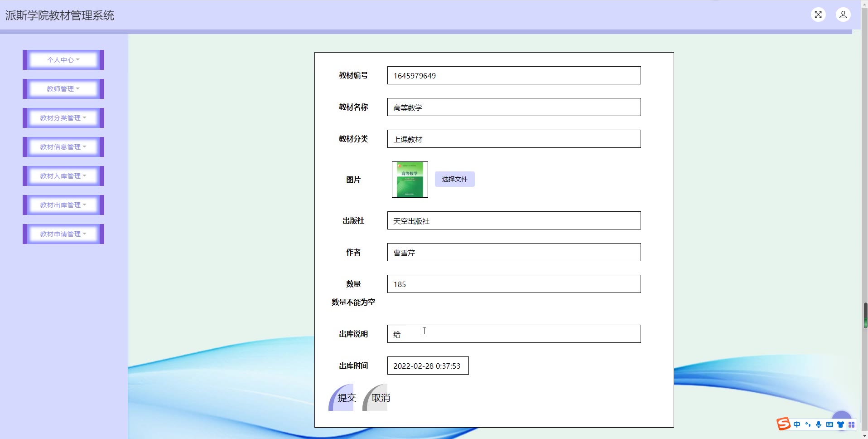Open the 教材入库管理 menu
The width and height of the screenshot is (868, 439).
(x=63, y=176)
